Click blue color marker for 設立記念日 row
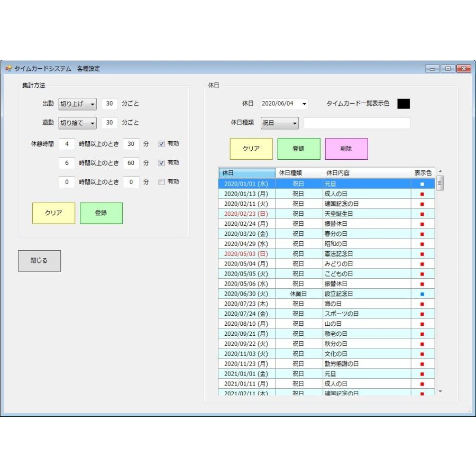 click(422, 294)
